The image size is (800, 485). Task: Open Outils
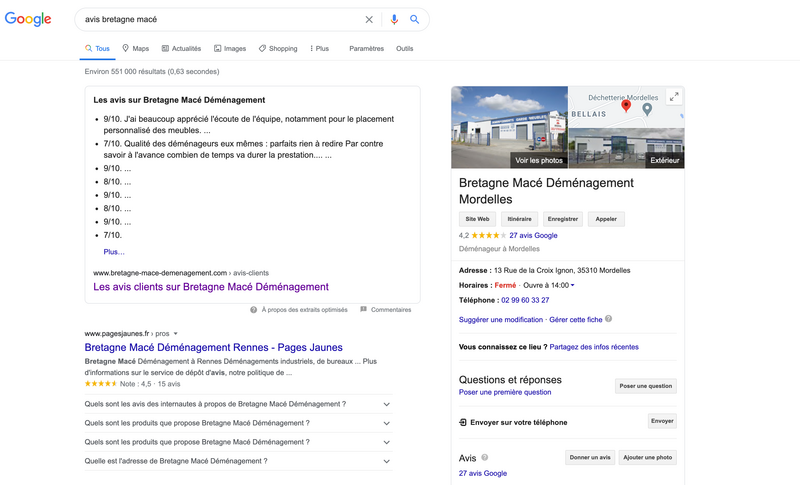pyautogui.click(x=405, y=48)
